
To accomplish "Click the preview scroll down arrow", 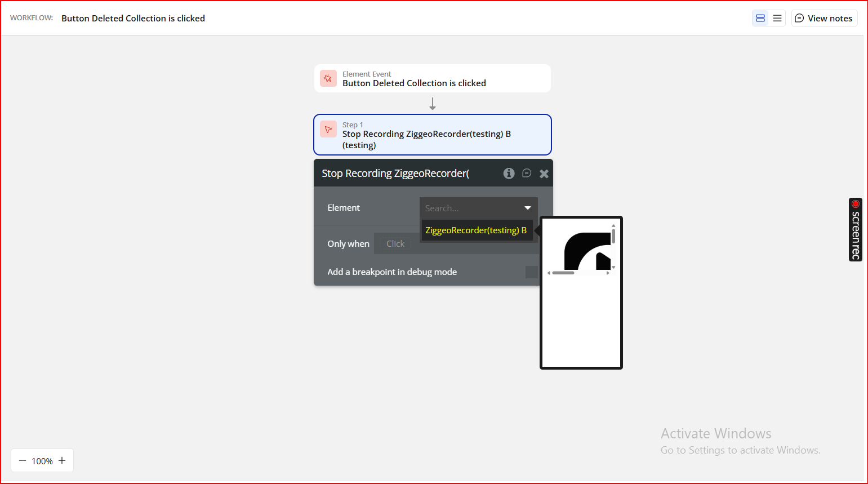I will (x=613, y=267).
